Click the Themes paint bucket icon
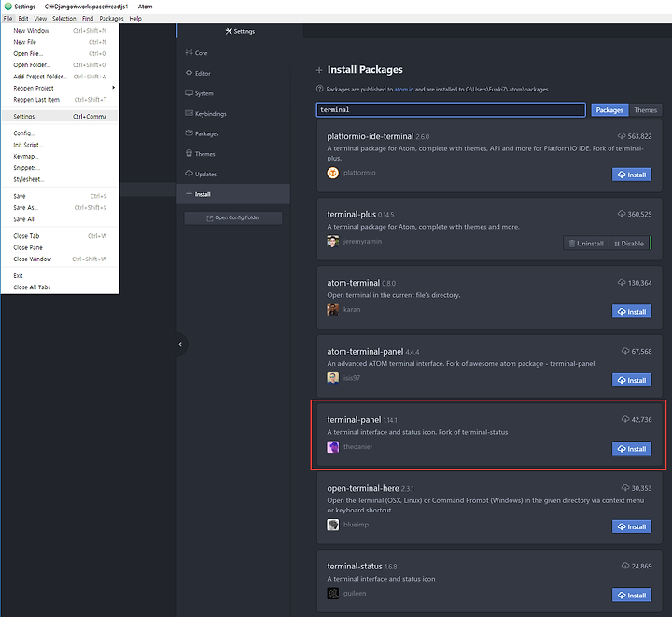The width and height of the screenshot is (672, 617). (x=189, y=153)
